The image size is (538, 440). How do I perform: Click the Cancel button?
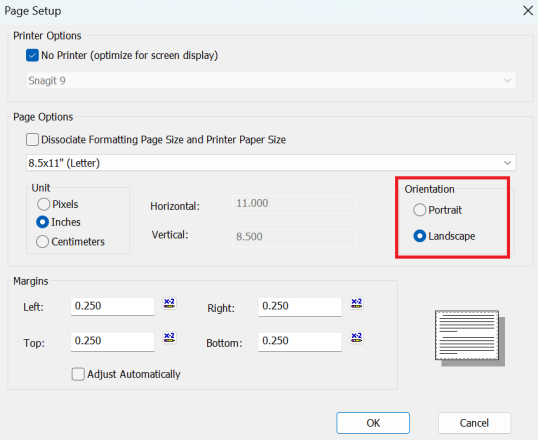(474, 423)
